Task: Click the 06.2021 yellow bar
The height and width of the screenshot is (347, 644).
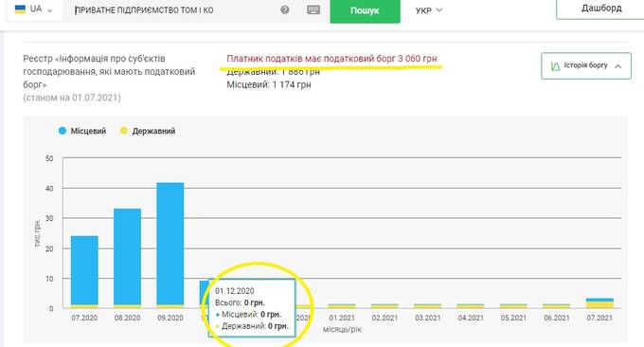Action: [x=557, y=306]
